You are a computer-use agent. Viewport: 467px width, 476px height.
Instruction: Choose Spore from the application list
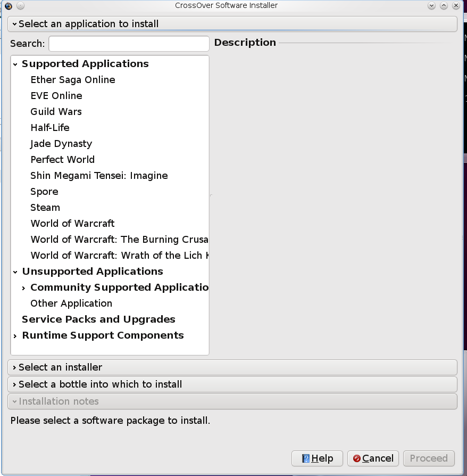[44, 192]
